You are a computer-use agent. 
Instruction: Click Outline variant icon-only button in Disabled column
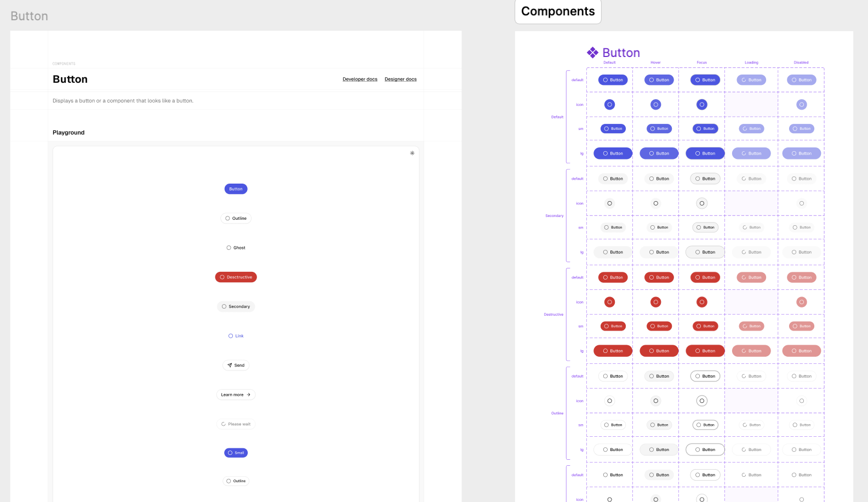(x=802, y=401)
